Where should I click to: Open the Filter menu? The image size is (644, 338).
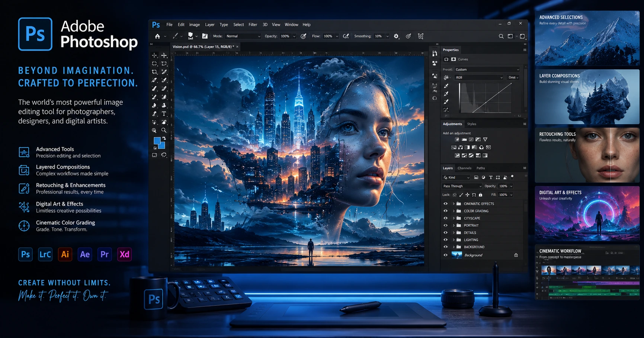(x=253, y=25)
